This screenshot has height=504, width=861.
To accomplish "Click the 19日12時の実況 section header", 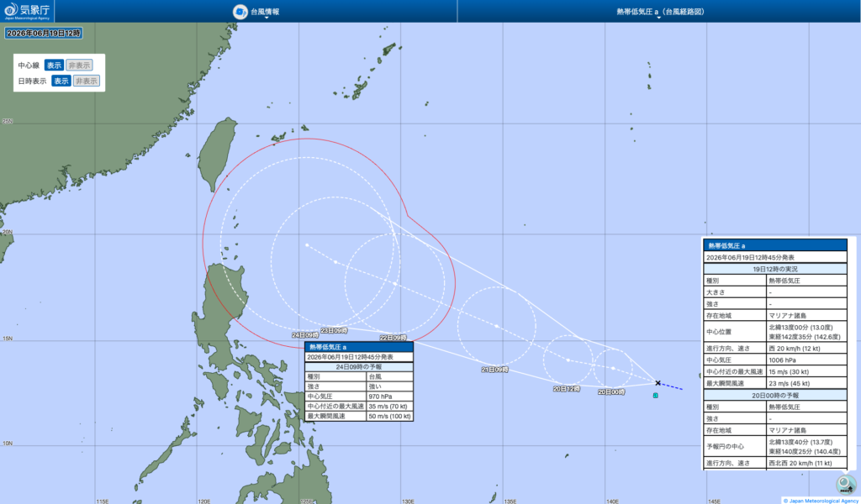I will (x=775, y=270).
